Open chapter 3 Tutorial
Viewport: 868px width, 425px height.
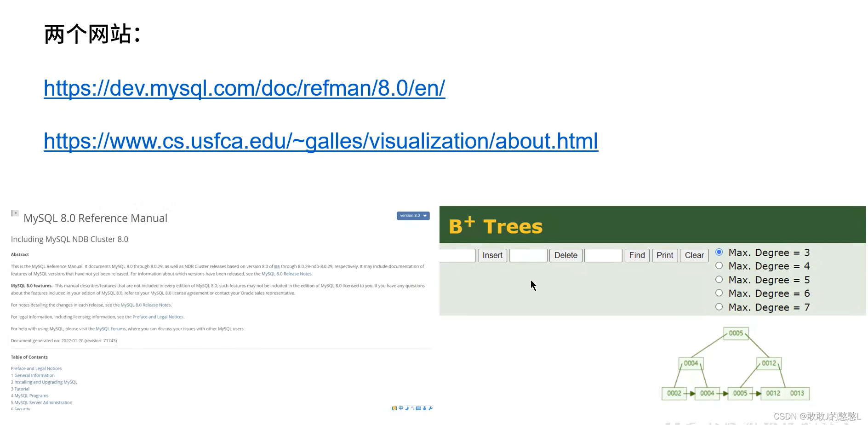pos(20,389)
